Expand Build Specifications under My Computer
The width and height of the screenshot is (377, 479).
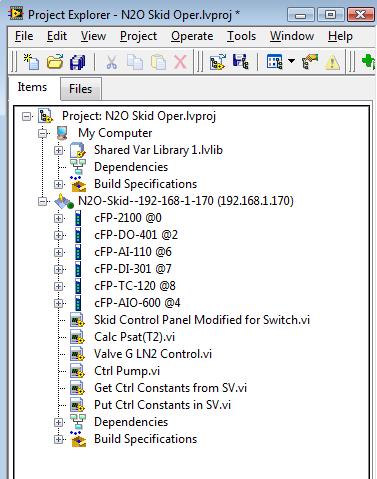coord(58,184)
